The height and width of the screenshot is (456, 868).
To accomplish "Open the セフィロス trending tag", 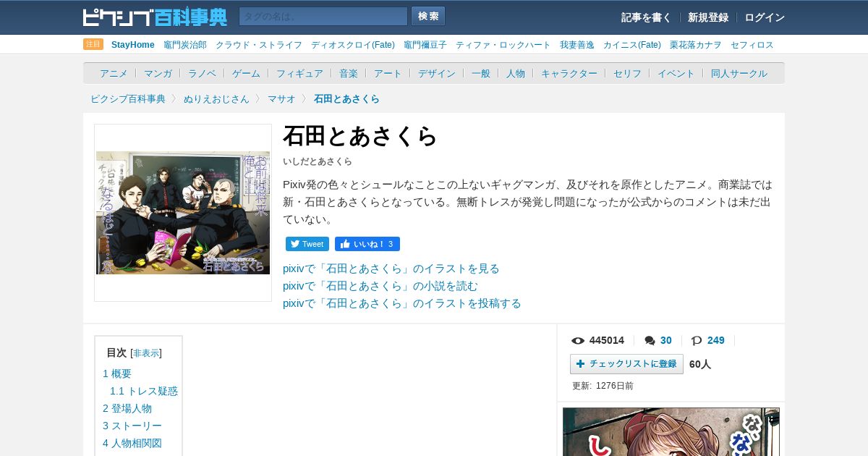I will (752, 45).
